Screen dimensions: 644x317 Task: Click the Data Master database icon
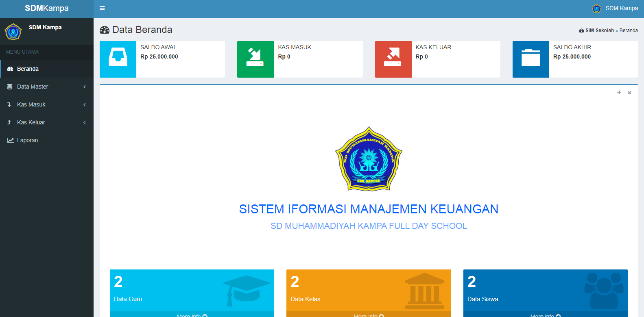[10, 87]
